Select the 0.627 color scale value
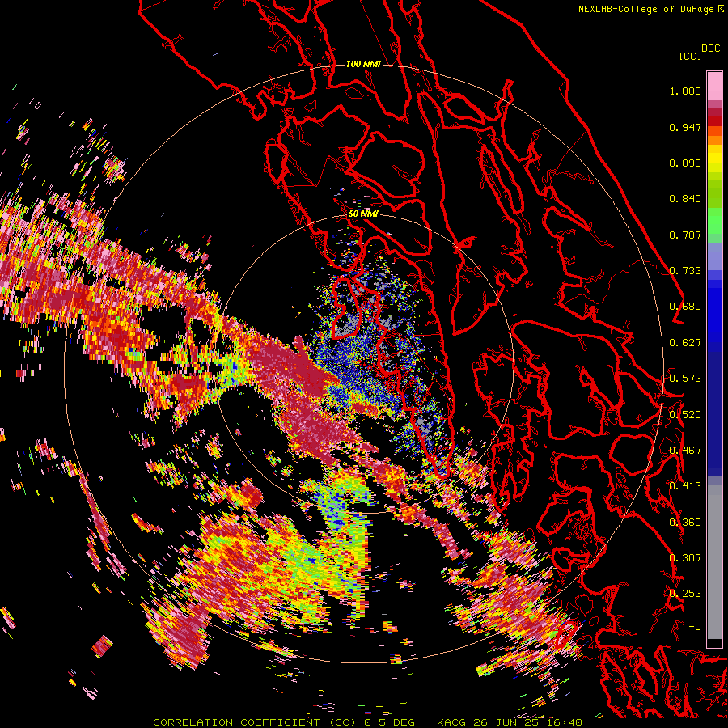The image size is (728, 728). [685, 343]
